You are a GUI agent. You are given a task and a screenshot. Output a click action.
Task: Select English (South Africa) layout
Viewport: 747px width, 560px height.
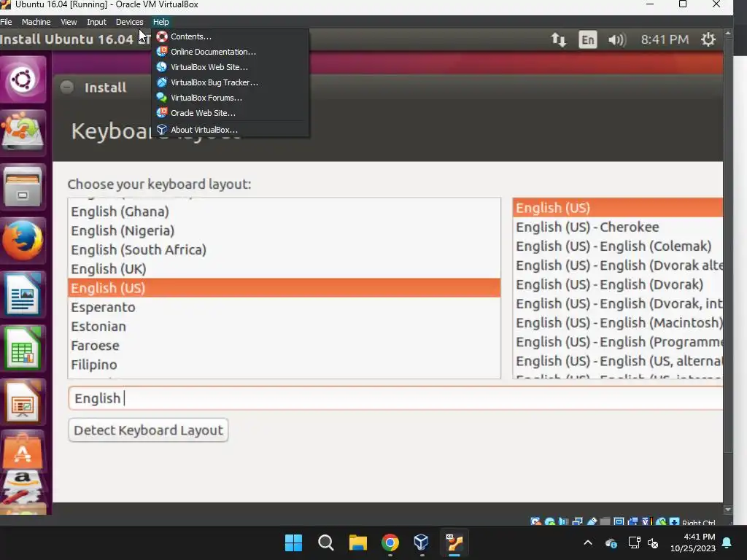click(x=284, y=249)
